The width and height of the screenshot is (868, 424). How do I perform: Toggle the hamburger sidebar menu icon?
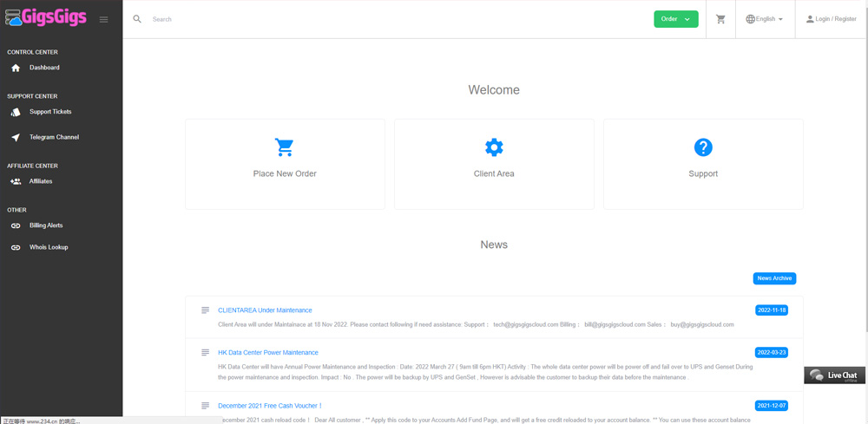[103, 19]
